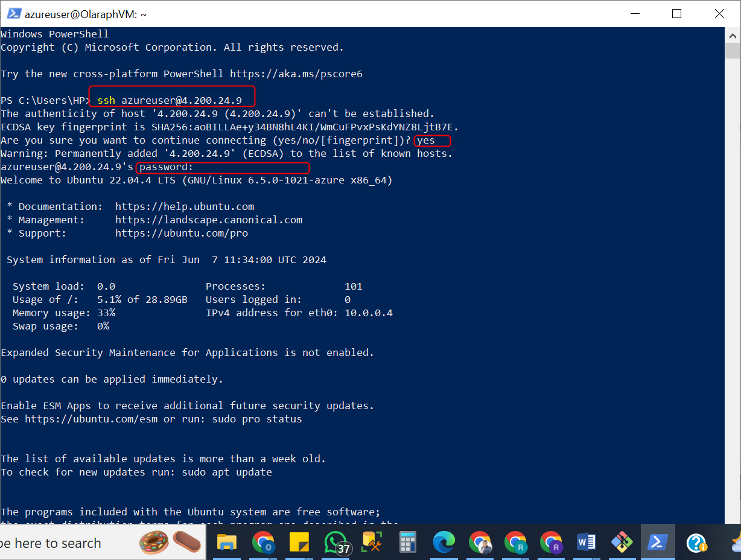Click the https://ubuntu.com/pro support URL
741x560 pixels.
[182, 233]
